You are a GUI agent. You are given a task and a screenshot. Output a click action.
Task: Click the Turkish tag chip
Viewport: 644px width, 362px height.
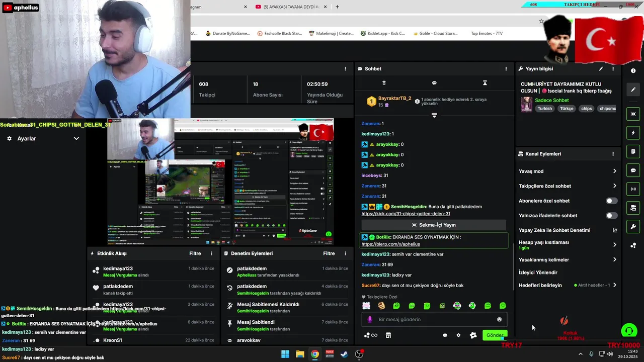[544, 109]
